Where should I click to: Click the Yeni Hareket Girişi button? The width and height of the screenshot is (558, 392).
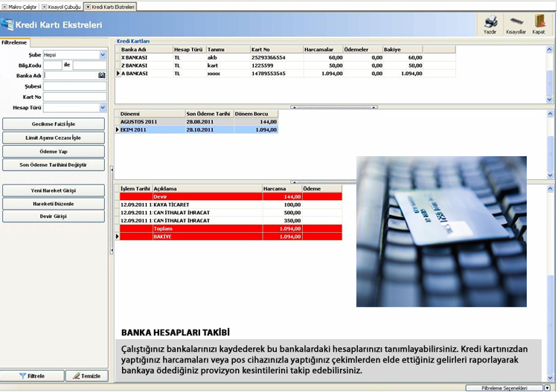point(54,190)
